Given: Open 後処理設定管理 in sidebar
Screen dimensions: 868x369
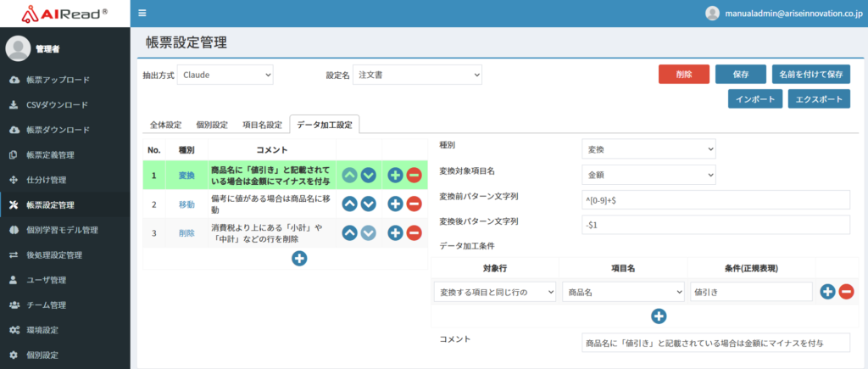Looking at the screenshot, I should (x=64, y=255).
